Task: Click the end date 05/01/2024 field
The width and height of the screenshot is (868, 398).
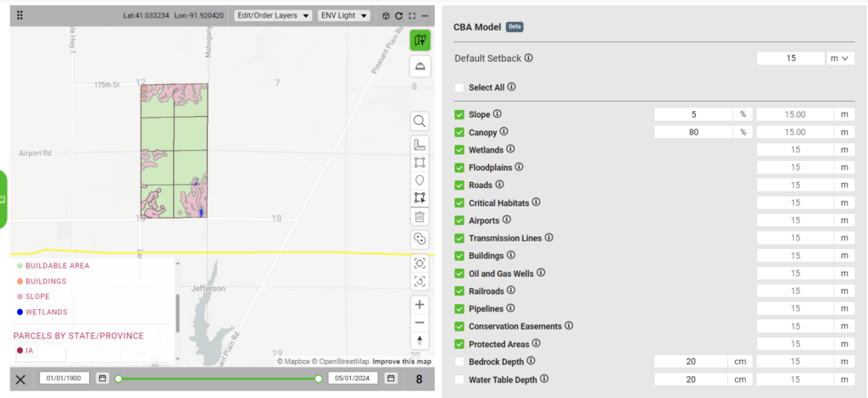Action: pyautogui.click(x=353, y=379)
